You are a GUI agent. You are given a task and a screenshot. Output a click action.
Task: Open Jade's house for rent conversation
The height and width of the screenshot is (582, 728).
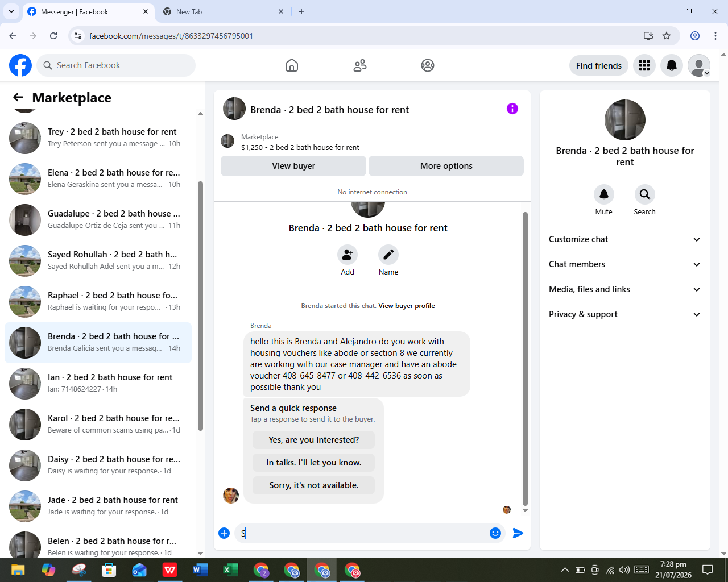coord(98,506)
